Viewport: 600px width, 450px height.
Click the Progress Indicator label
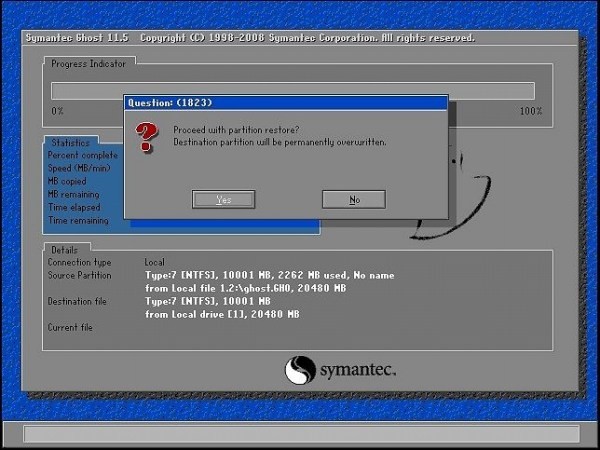[x=88, y=64]
